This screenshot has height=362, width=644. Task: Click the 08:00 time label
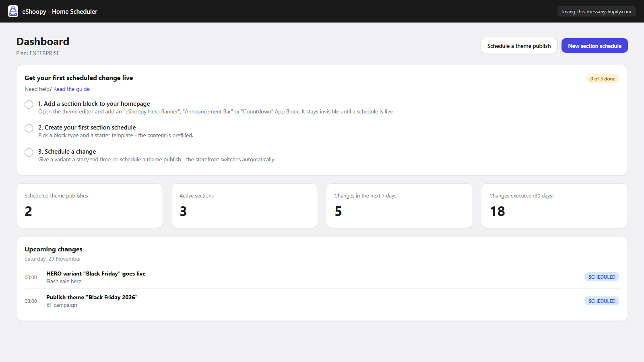[31, 301]
